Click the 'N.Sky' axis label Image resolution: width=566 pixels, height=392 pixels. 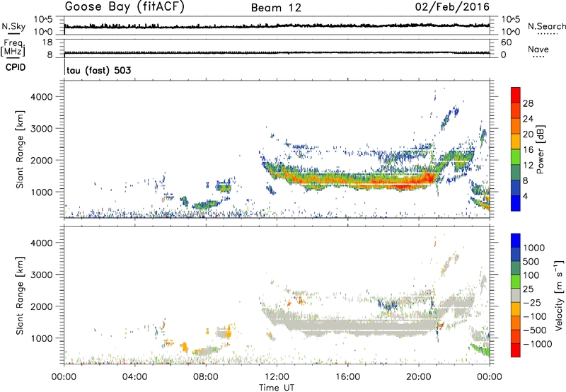(x=13, y=26)
